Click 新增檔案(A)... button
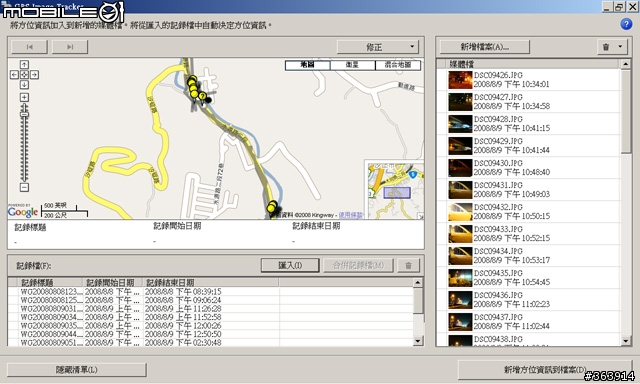Viewport: 640px width, 384px height. click(x=484, y=47)
